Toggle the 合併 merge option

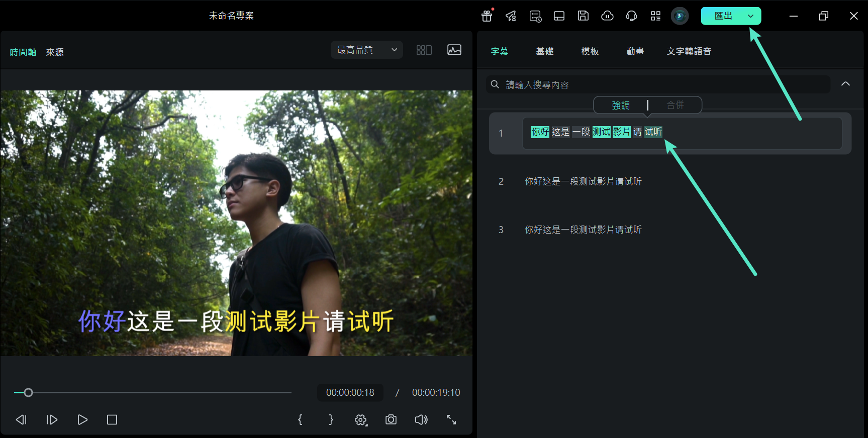tap(675, 105)
